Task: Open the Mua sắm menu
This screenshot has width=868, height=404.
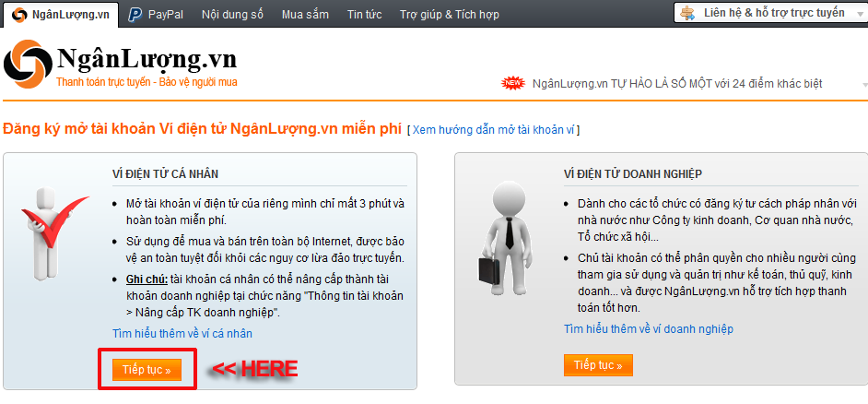Action: (x=305, y=15)
